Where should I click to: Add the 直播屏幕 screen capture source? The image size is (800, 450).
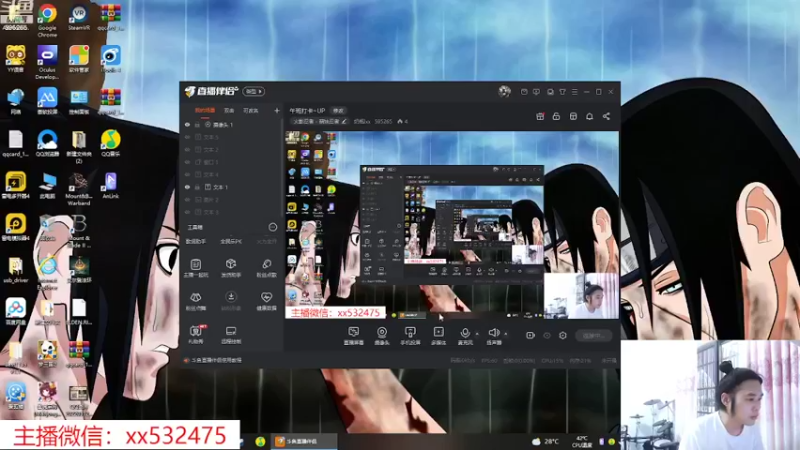pyautogui.click(x=354, y=336)
